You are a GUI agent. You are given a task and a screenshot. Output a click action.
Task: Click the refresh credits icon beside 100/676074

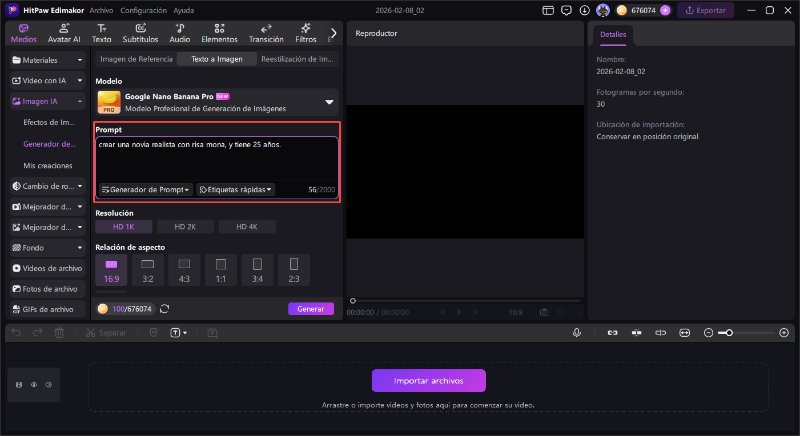[165, 309]
